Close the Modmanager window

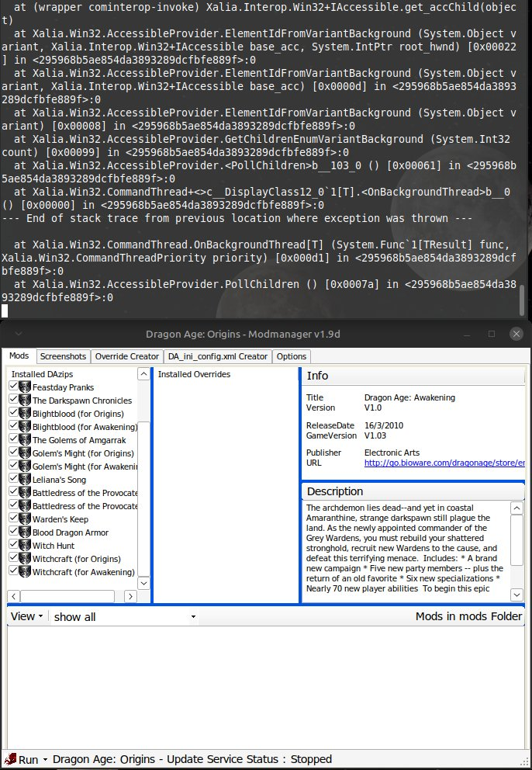click(x=516, y=334)
